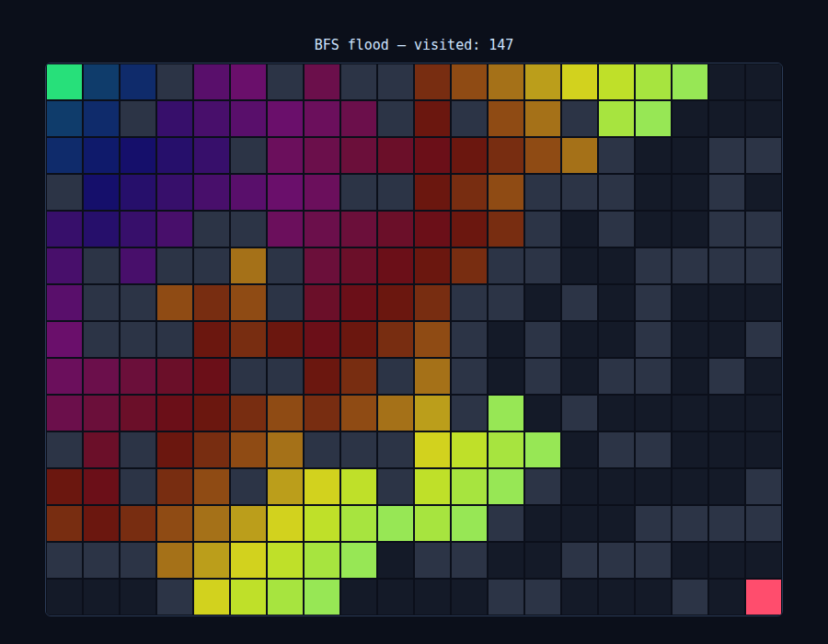
Task: Click the bright green start cell
Action: (x=64, y=82)
